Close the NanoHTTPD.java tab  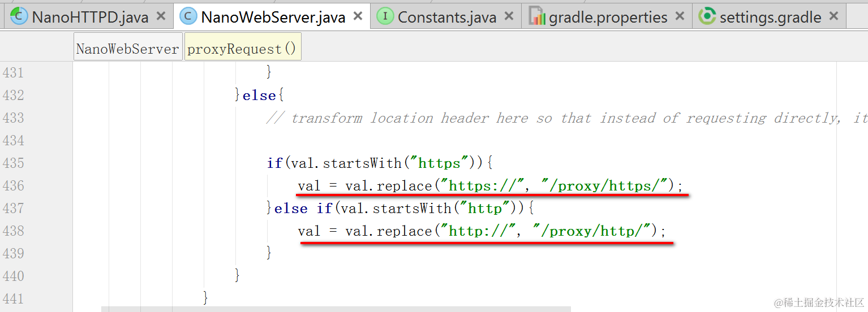161,16
